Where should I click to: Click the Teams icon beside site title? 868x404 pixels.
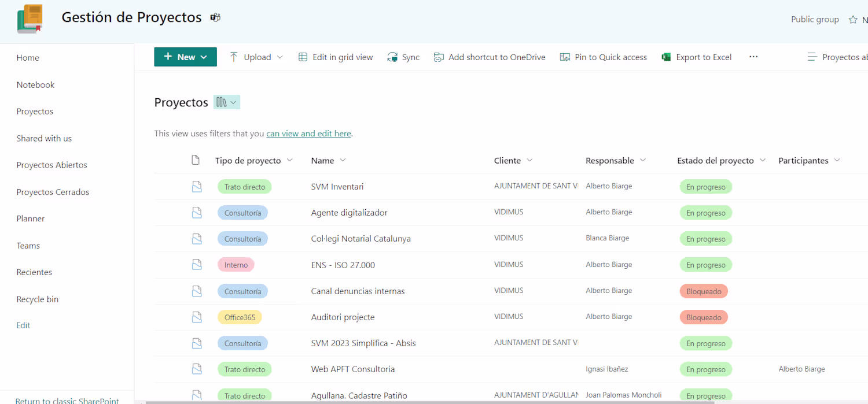pyautogui.click(x=215, y=17)
